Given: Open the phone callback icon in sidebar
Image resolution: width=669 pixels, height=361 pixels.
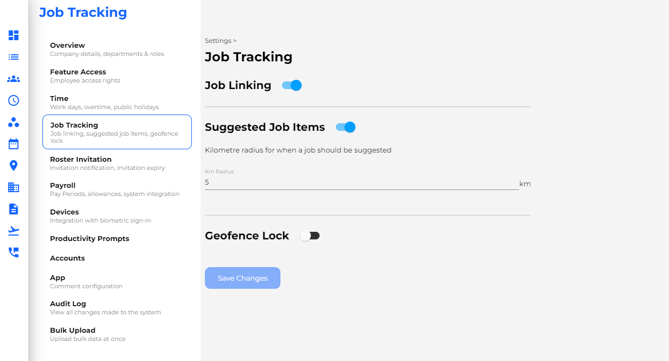Looking at the screenshot, I should 14,252.
